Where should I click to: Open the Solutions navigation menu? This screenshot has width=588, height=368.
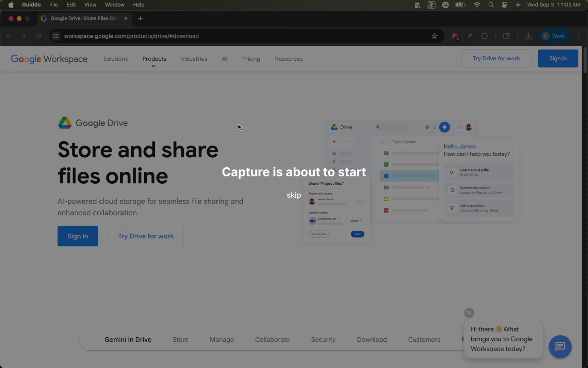[x=115, y=59]
